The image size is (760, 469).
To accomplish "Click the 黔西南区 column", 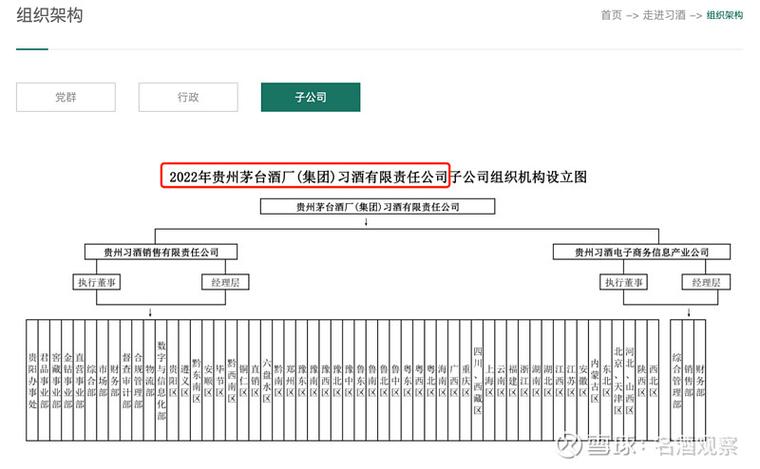I will click(x=232, y=380).
